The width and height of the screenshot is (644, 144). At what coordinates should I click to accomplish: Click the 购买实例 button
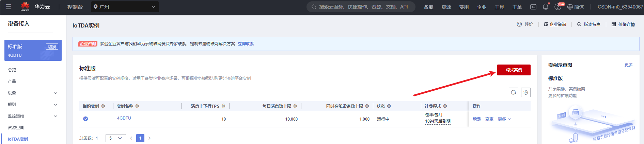514,70
